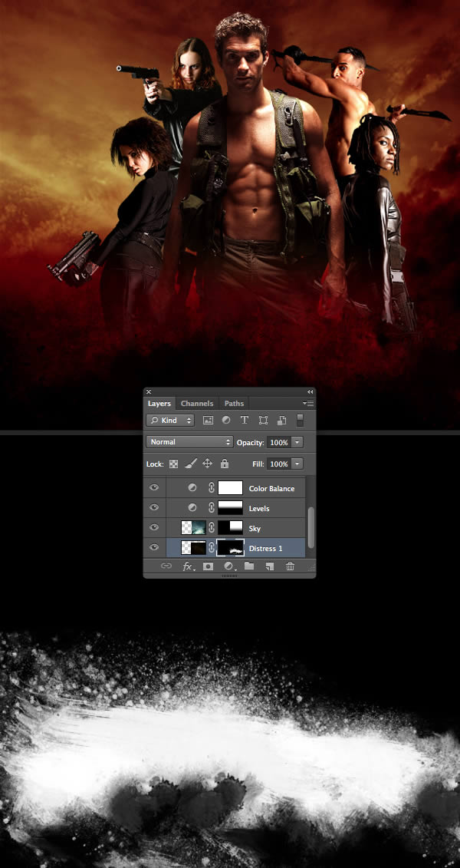Click the Fill 100% field

(279, 464)
